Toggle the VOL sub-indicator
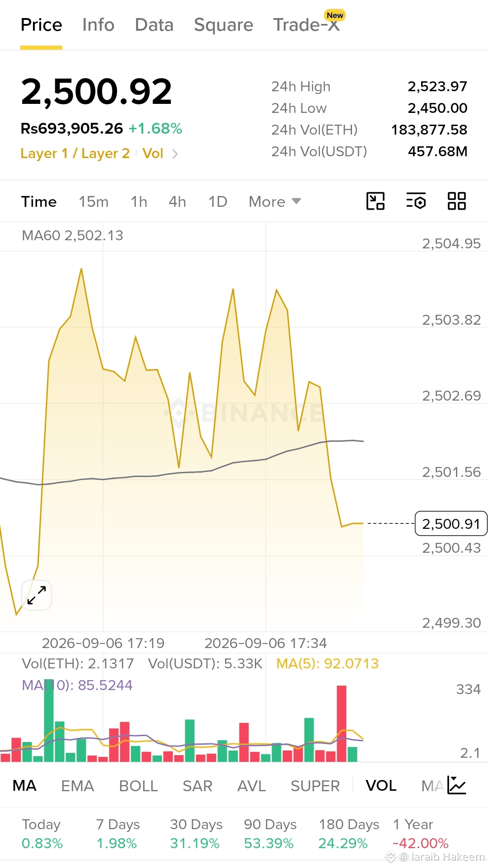 [x=381, y=786]
